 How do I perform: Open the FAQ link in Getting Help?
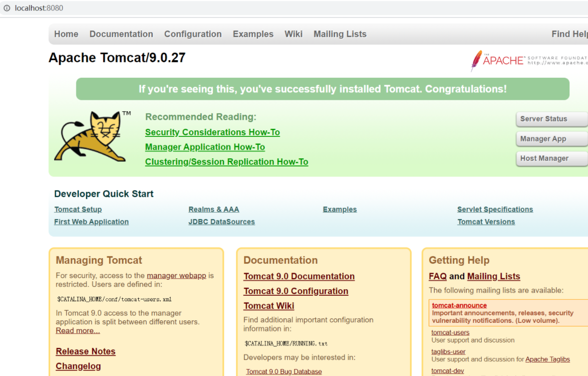pyautogui.click(x=438, y=277)
